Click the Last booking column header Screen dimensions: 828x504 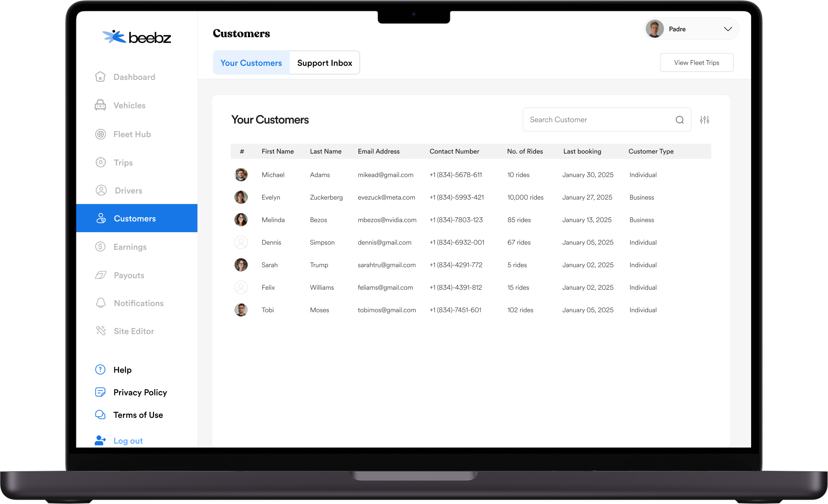coord(582,151)
